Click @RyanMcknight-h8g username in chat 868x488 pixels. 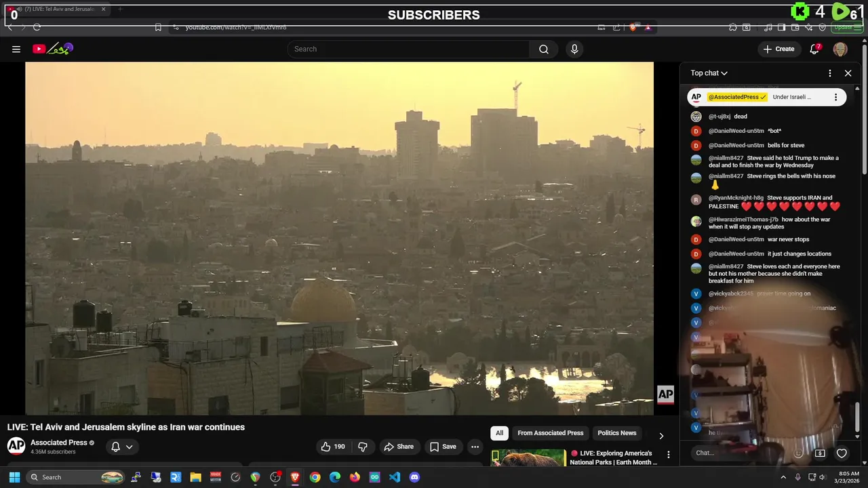click(736, 198)
